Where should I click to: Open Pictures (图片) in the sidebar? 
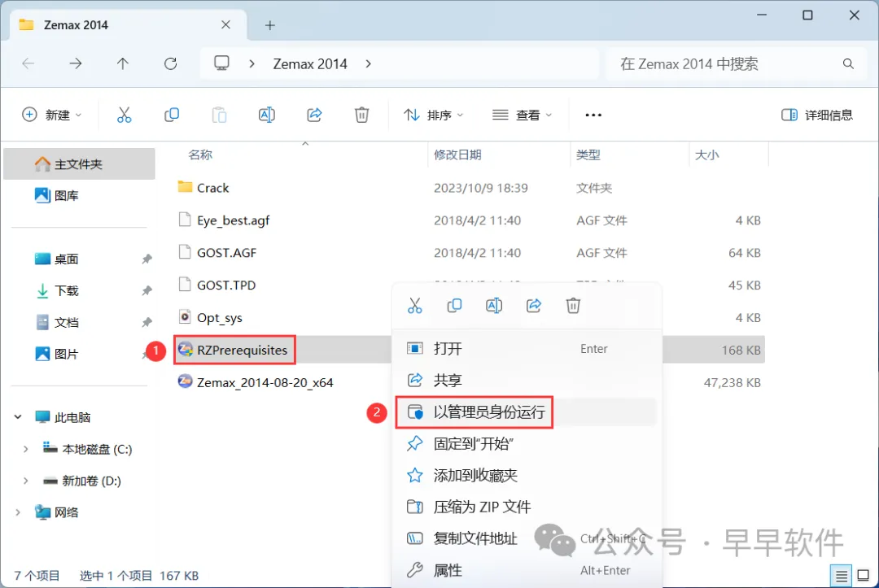click(79, 354)
